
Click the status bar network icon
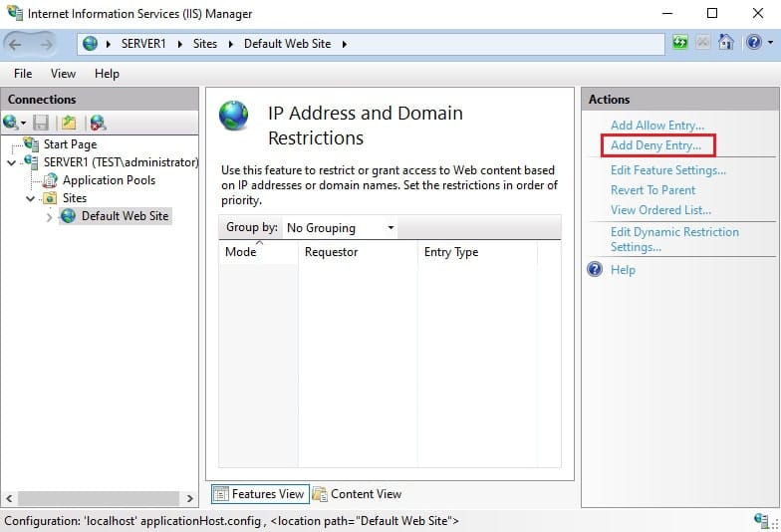point(761,520)
